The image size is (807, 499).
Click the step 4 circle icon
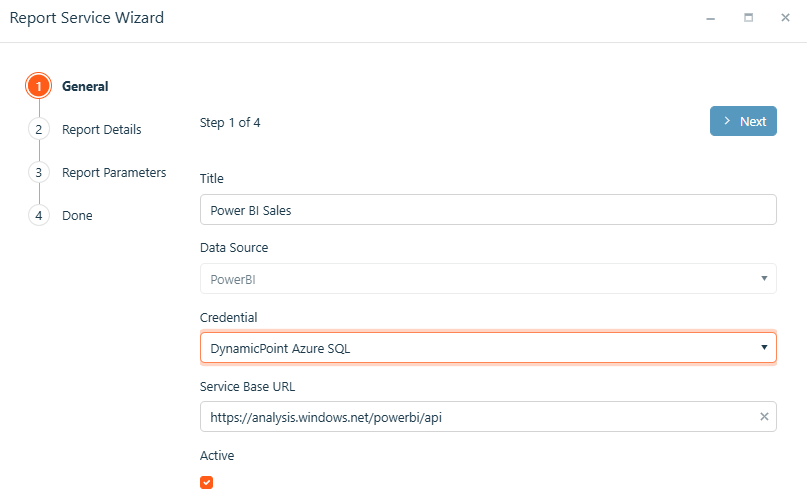click(x=39, y=215)
